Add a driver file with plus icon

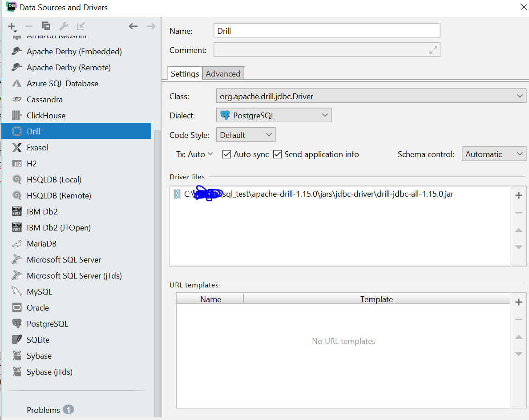click(518, 195)
